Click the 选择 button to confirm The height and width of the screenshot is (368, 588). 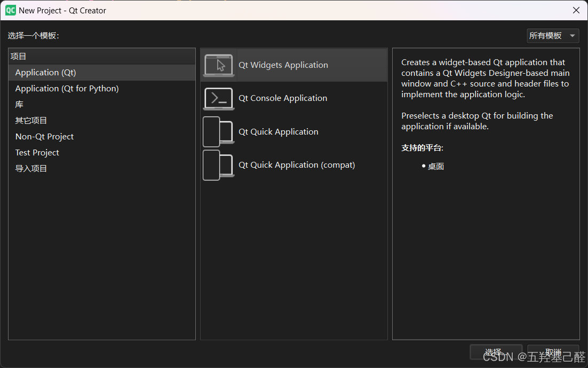(496, 352)
